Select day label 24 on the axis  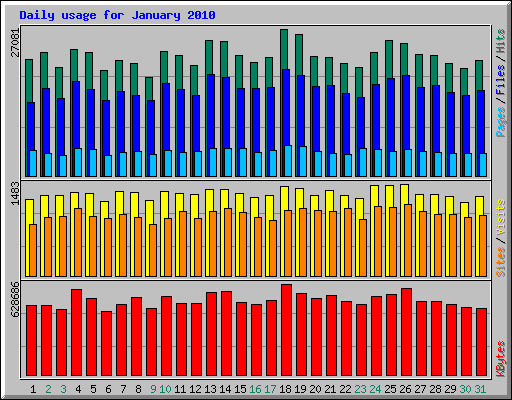[x=375, y=389]
